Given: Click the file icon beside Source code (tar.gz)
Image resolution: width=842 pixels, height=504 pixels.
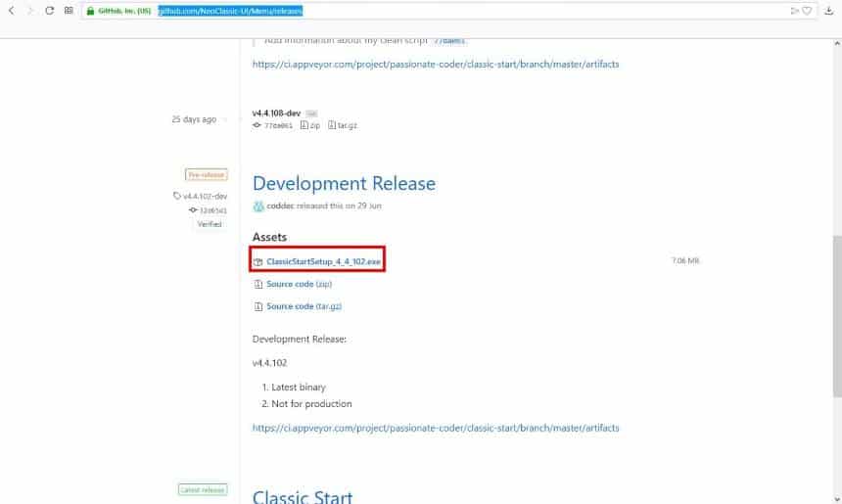Looking at the screenshot, I should 258,306.
